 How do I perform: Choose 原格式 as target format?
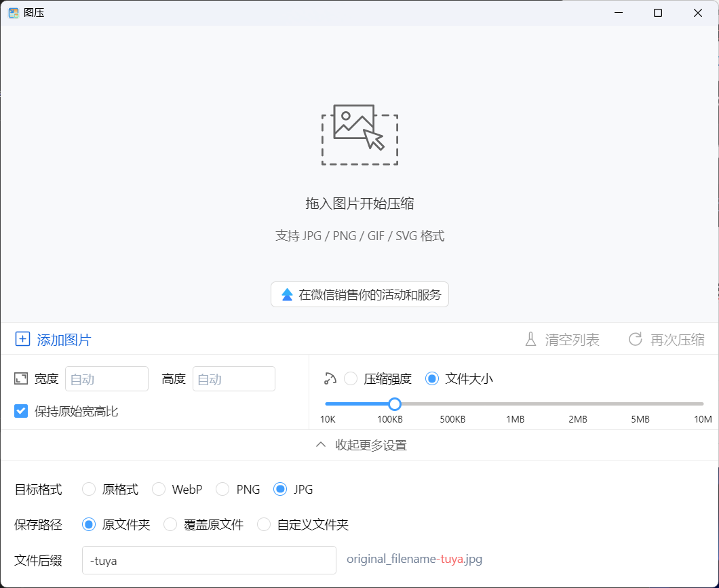point(89,489)
